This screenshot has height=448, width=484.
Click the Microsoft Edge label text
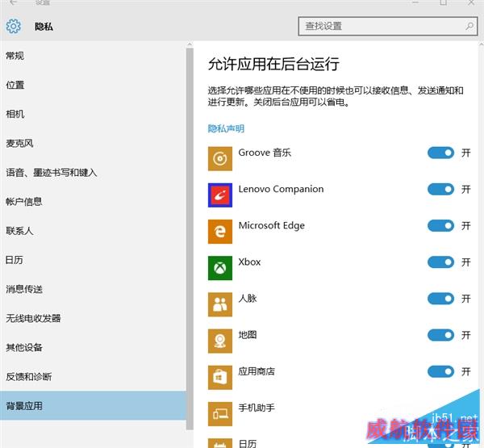coord(271,225)
